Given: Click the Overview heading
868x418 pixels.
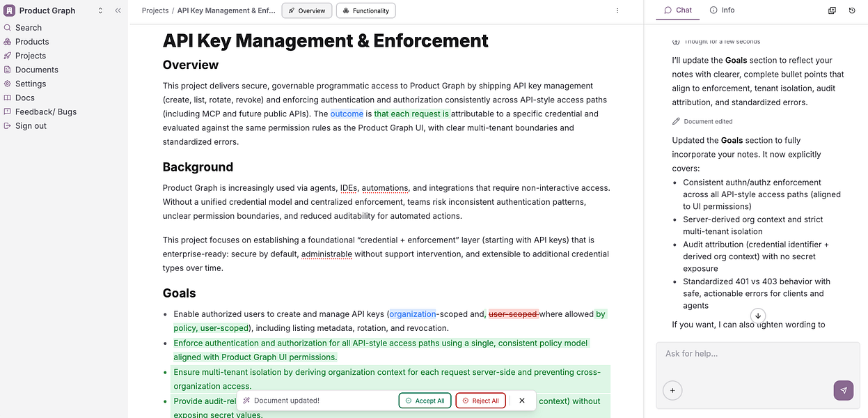Looking at the screenshot, I should 191,65.
